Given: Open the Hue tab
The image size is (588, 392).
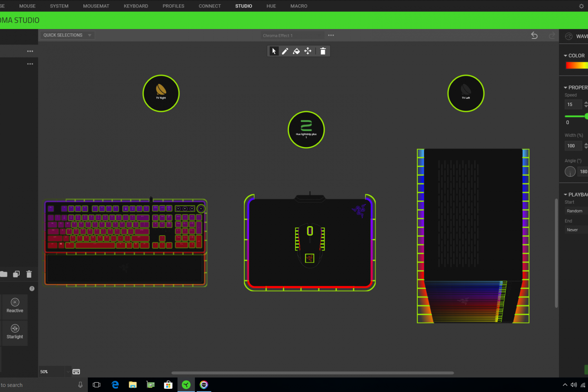Looking at the screenshot, I should [x=271, y=6].
